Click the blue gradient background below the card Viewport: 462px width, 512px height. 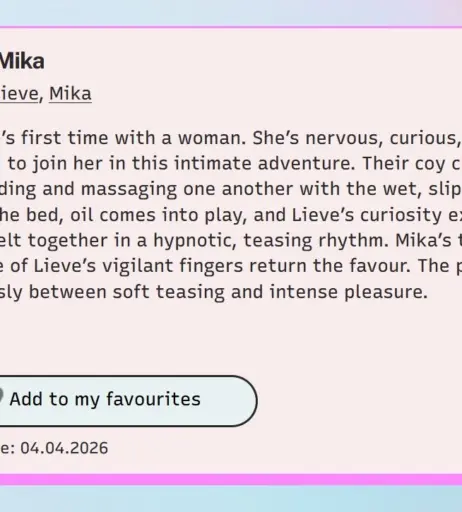[231, 498]
